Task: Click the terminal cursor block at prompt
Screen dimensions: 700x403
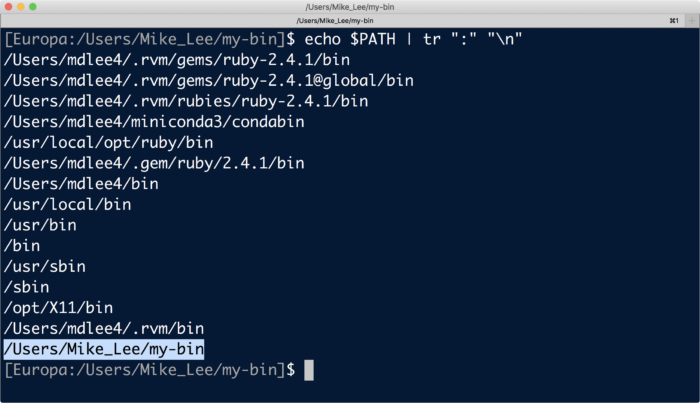Action: (309, 370)
